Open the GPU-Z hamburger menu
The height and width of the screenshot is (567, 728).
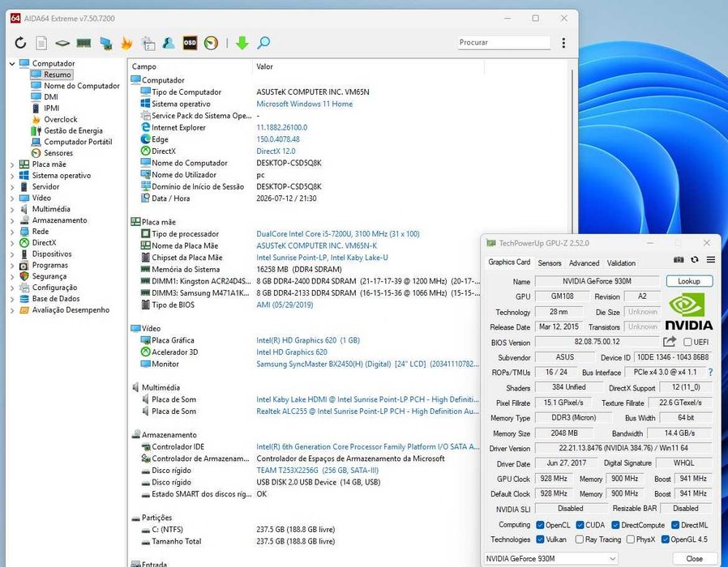pyautogui.click(x=711, y=259)
